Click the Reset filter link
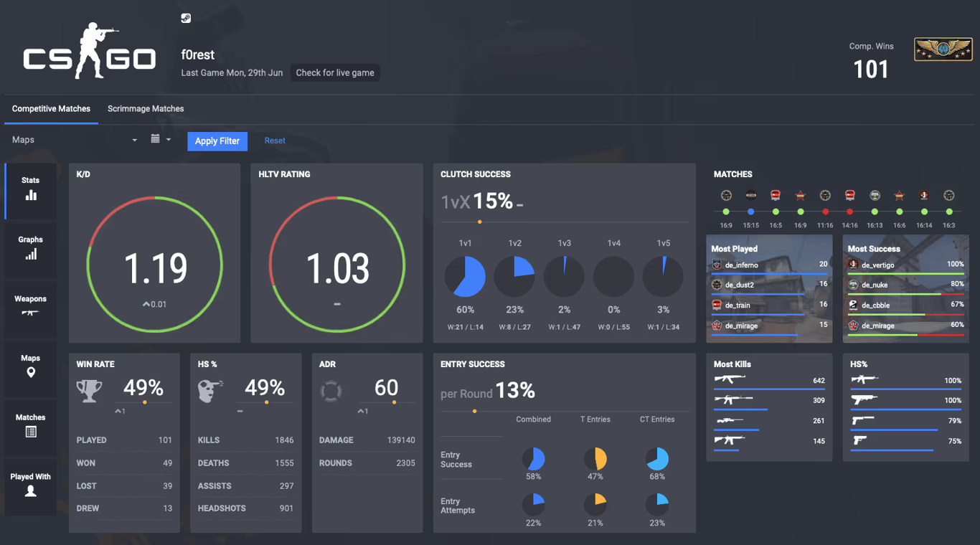Viewport: 980px width, 545px height. point(275,141)
